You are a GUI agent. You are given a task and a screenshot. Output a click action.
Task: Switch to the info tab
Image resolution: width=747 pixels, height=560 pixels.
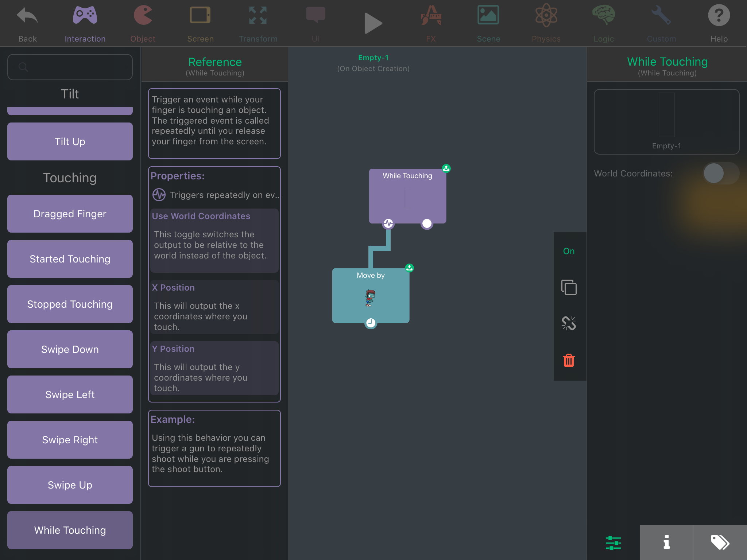666,542
